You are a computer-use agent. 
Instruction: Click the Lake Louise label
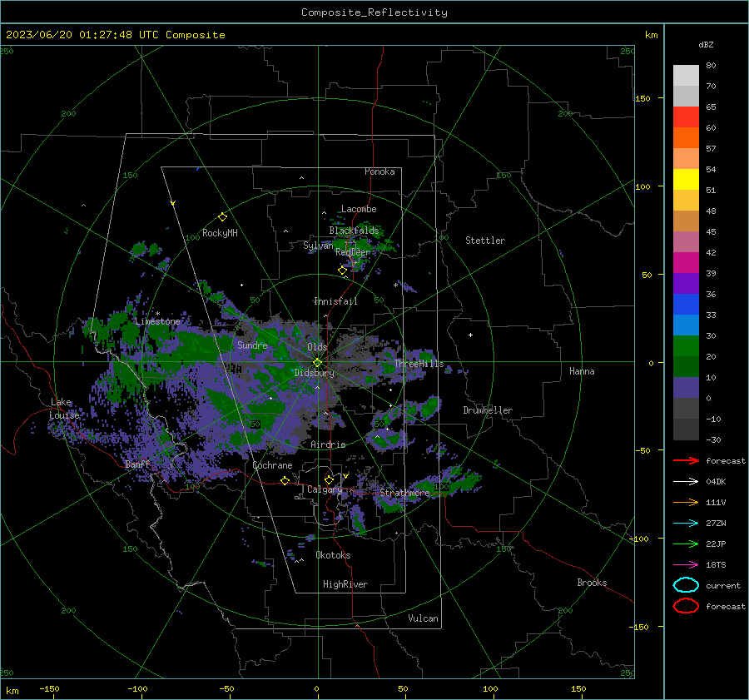(65, 409)
